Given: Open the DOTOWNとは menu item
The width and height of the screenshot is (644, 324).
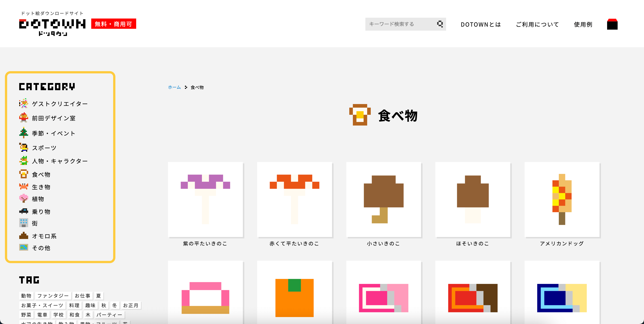Looking at the screenshot, I should click(x=481, y=24).
